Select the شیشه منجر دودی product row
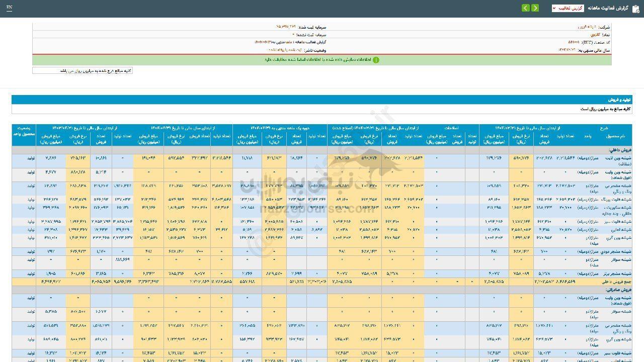 [322, 251]
